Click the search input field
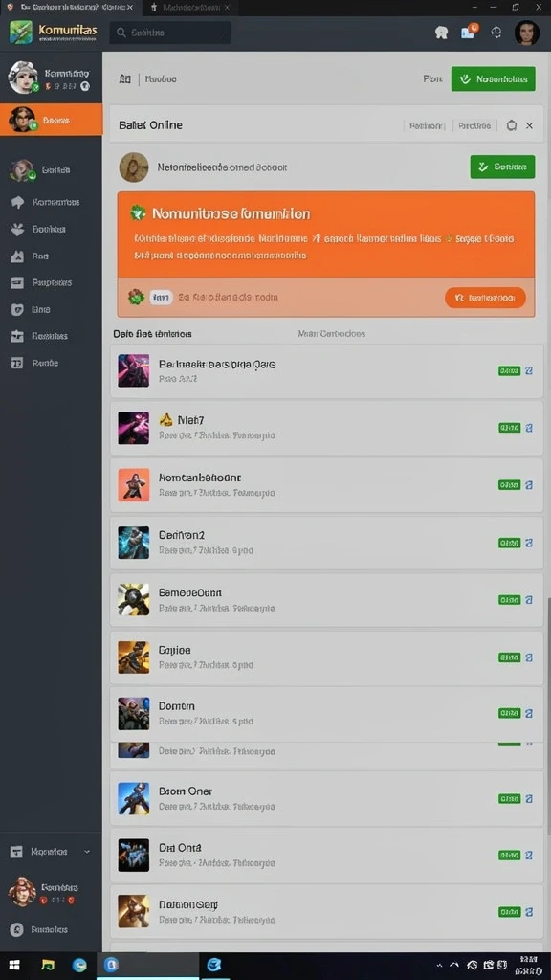This screenshot has width=551, height=980. pyautogui.click(x=170, y=33)
